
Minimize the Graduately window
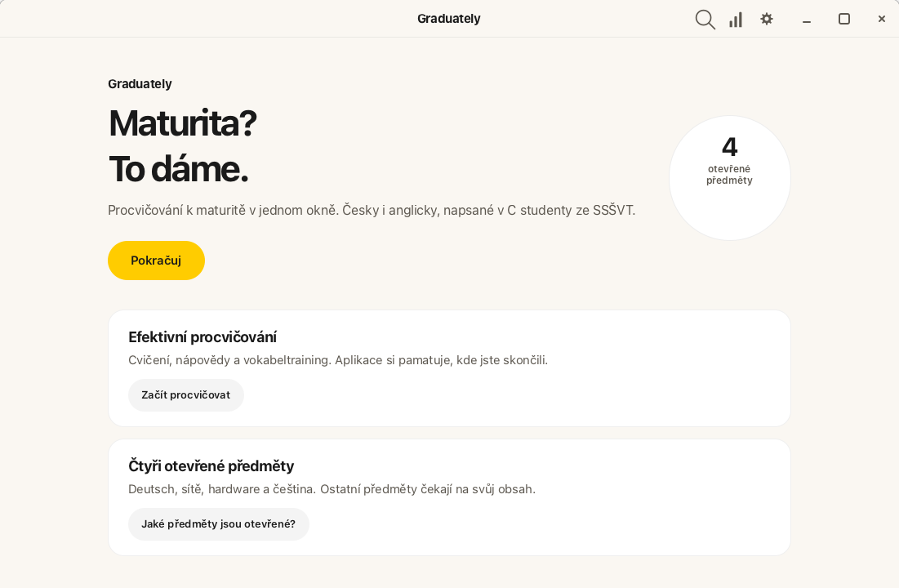tap(807, 20)
